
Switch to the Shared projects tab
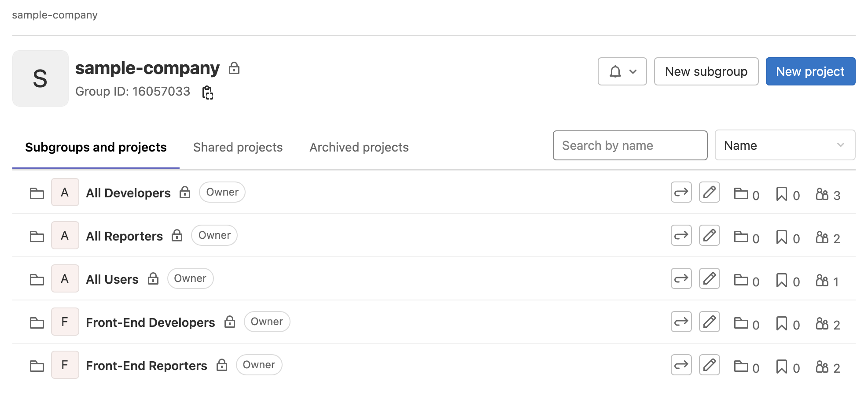tap(238, 147)
